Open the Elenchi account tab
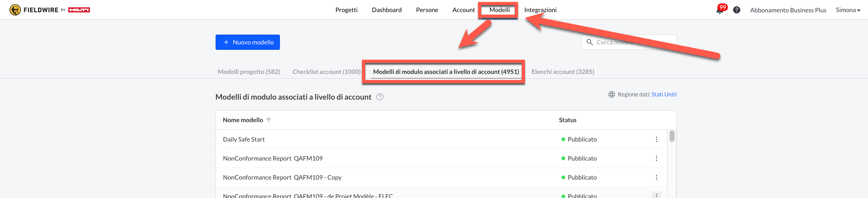The height and width of the screenshot is (198, 868). tap(562, 72)
